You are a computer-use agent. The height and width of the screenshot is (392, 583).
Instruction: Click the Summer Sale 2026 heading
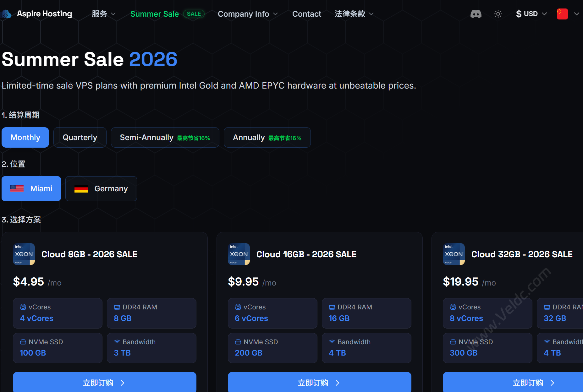click(x=90, y=59)
